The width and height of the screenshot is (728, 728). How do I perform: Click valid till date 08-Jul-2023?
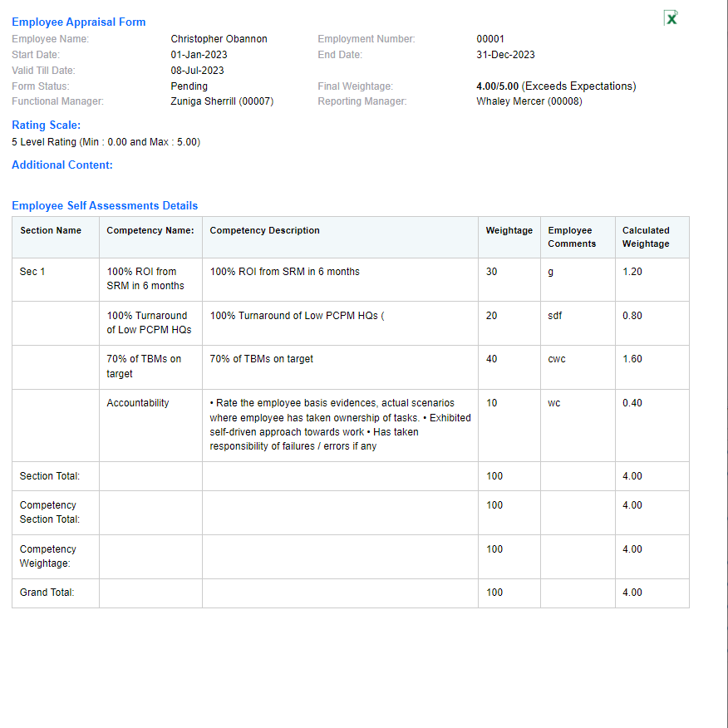[197, 71]
